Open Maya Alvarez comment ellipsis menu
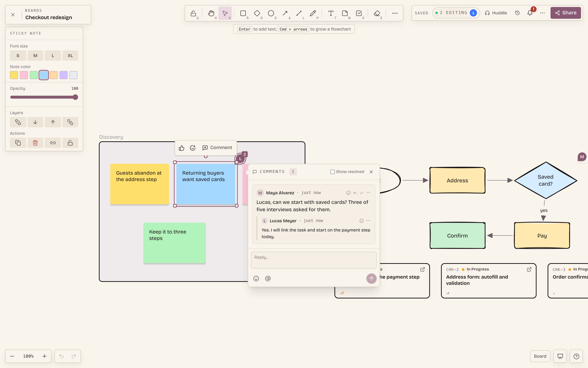This screenshot has height=368, width=588. click(x=368, y=193)
